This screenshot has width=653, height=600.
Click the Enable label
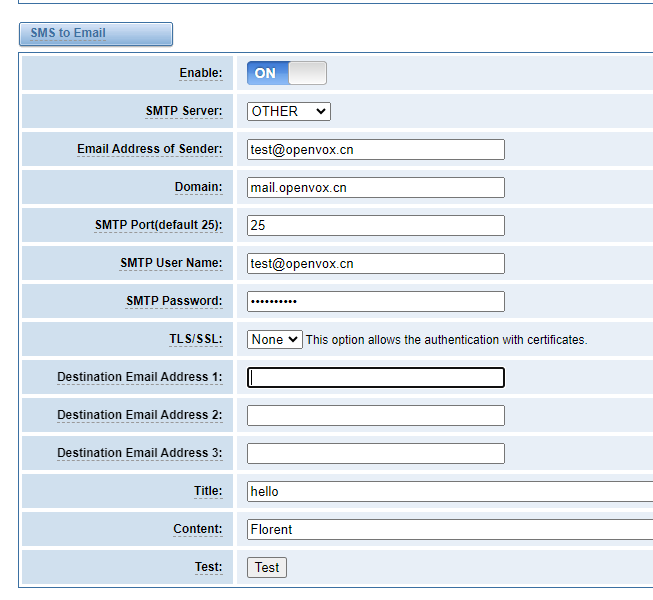201,73
